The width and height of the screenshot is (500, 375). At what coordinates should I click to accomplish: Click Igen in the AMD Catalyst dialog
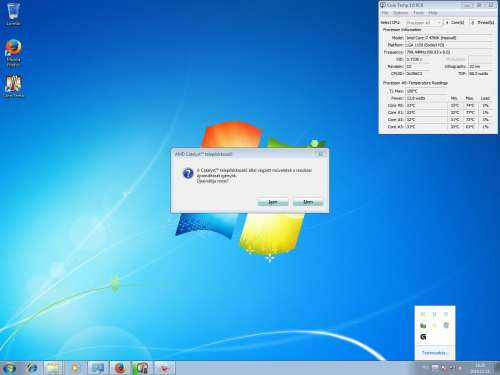click(273, 202)
